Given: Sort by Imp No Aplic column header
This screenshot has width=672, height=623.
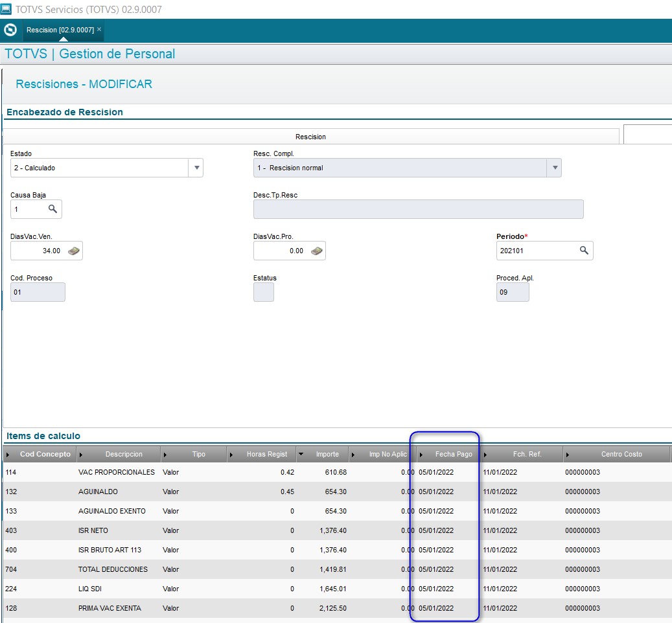Looking at the screenshot, I should tap(388, 454).
